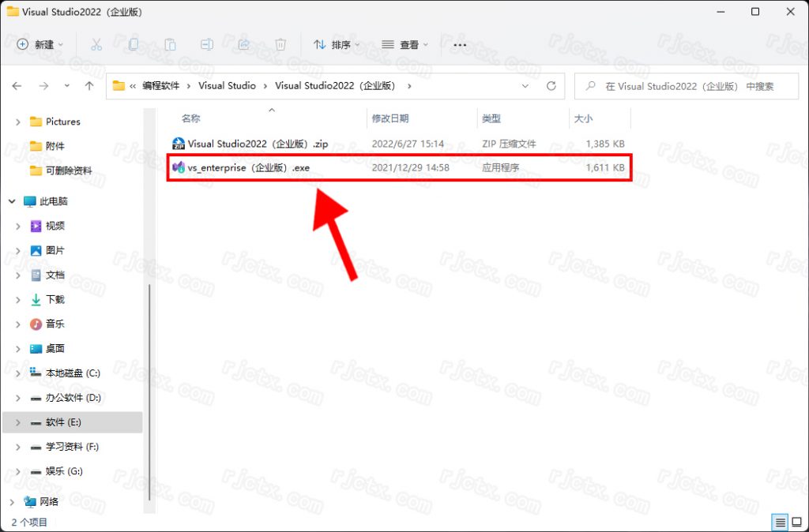Click the Rename icon in toolbar

207,45
